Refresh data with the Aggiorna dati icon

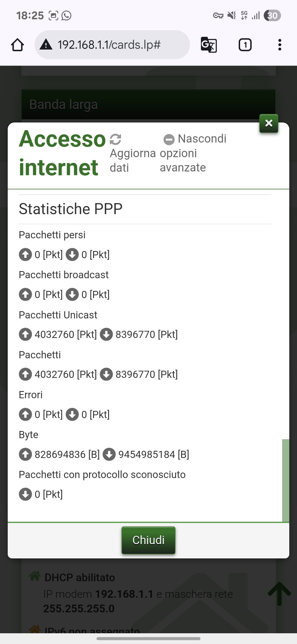tap(116, 139)
